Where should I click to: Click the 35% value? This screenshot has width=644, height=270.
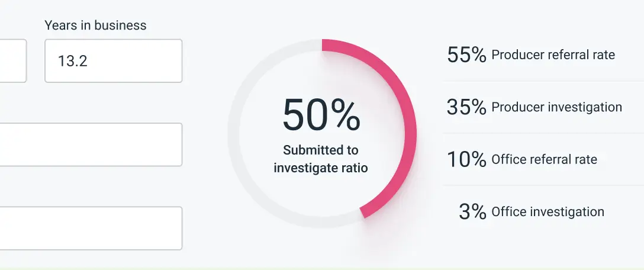466,107
